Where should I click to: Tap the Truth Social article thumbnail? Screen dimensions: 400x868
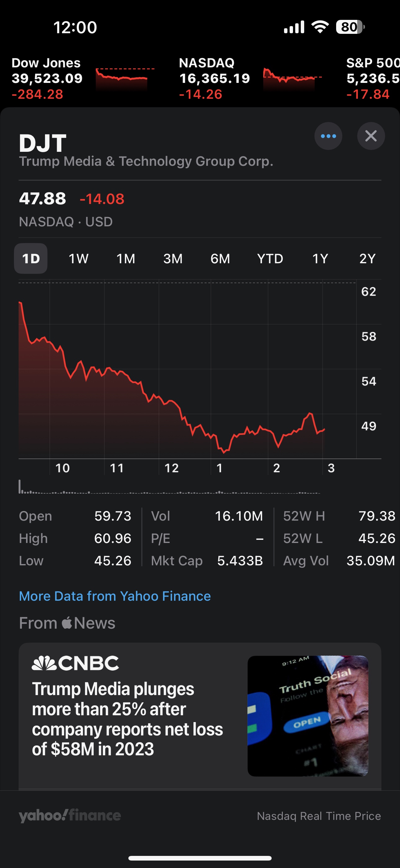coord(308,716)
